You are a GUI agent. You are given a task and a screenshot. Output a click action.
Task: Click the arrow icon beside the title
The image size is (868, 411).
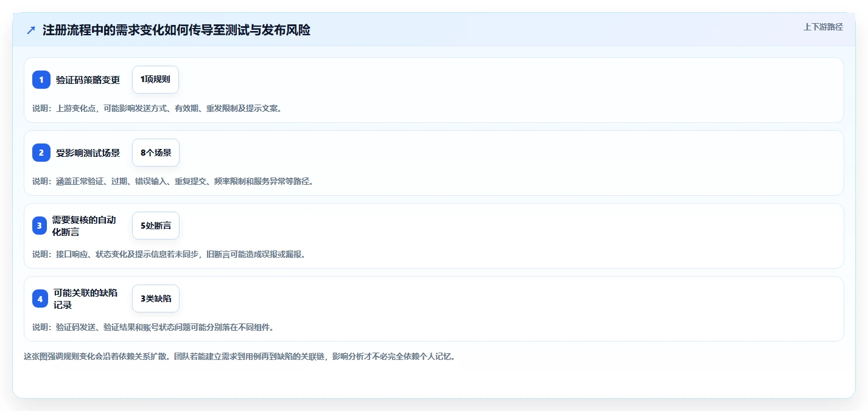click(x=31, y=30)
